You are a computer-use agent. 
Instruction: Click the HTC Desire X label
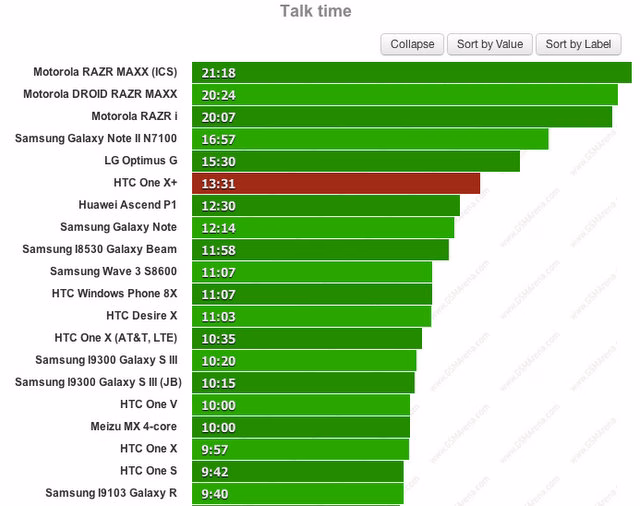[142, 315]
